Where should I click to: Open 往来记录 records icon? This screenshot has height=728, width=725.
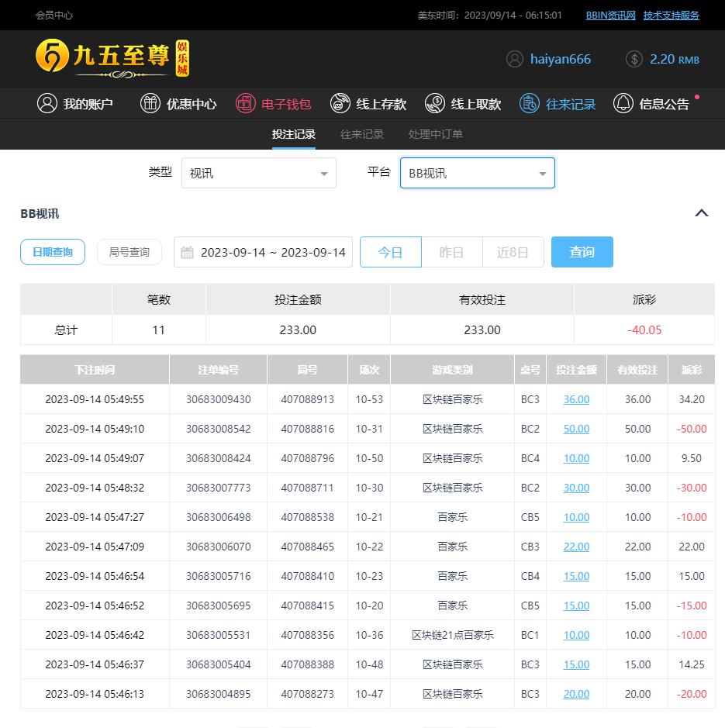click(x=530, y=103)
